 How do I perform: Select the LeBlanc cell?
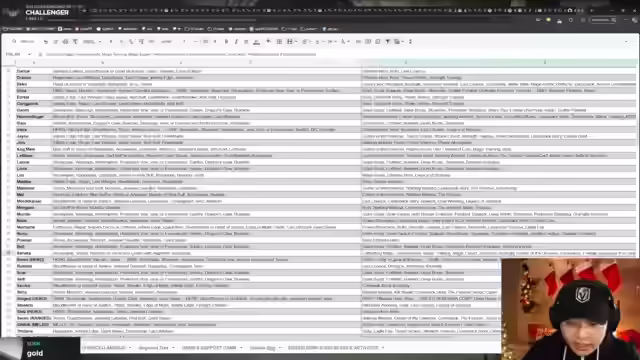[33, 156]
